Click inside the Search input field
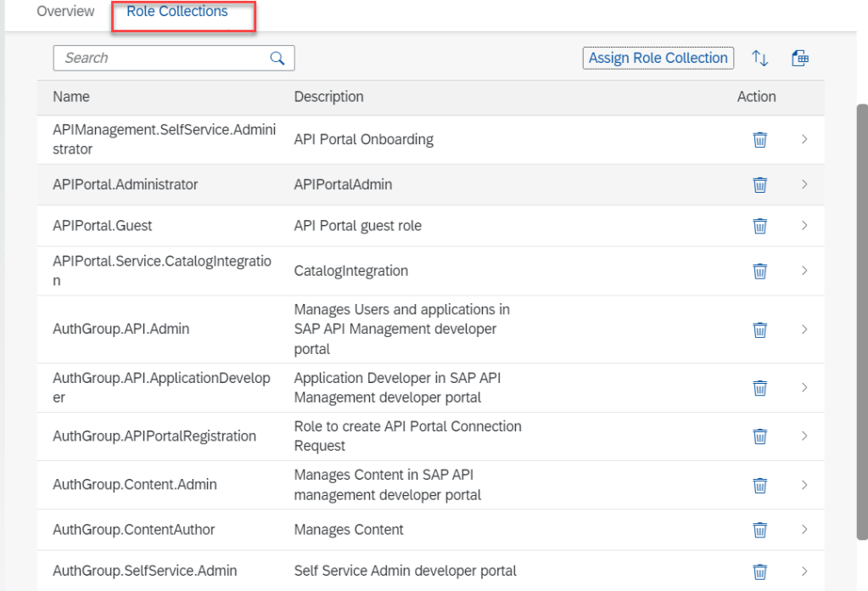Screen dimensions: 868x591 pos(161,58)
